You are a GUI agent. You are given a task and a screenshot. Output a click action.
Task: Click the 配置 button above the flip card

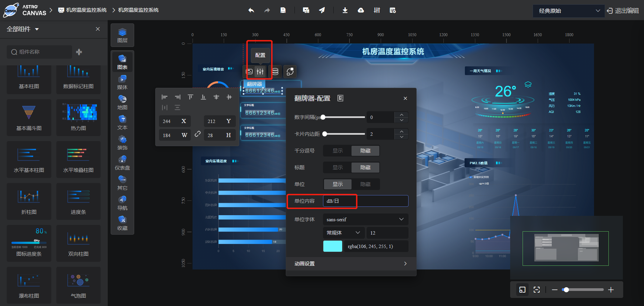pyautogui.click(x=260, y=55)
